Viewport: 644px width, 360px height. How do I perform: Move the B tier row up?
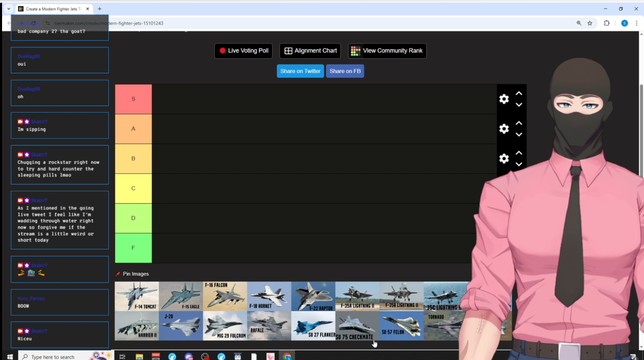pyautogui.click(x=519, y=153)
